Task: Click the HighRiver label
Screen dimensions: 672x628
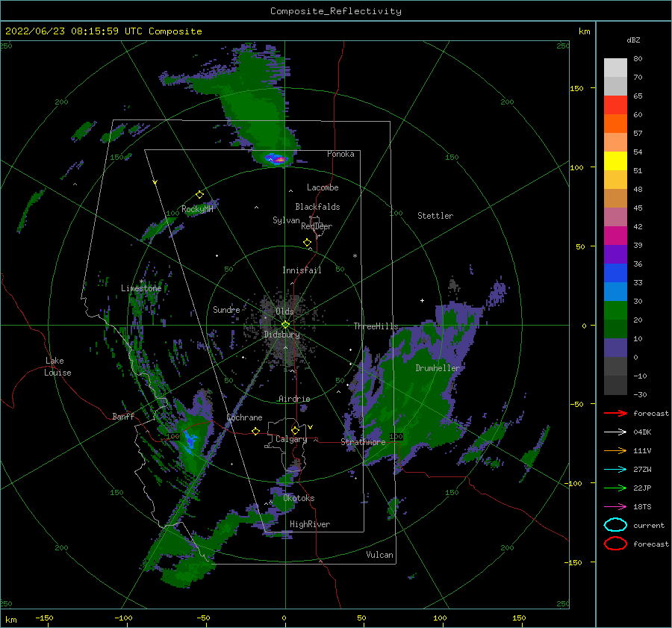Action: coord(310,524)
